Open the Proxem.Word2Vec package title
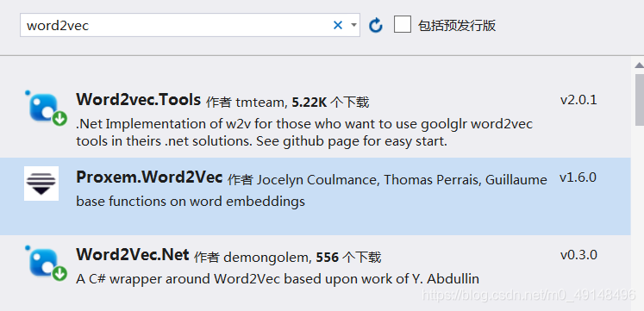 149,177
